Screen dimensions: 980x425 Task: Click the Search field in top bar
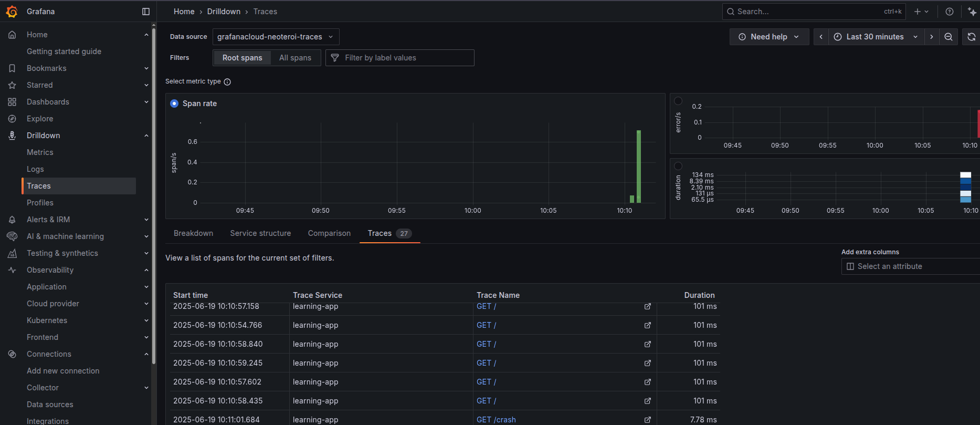(814, 12)
